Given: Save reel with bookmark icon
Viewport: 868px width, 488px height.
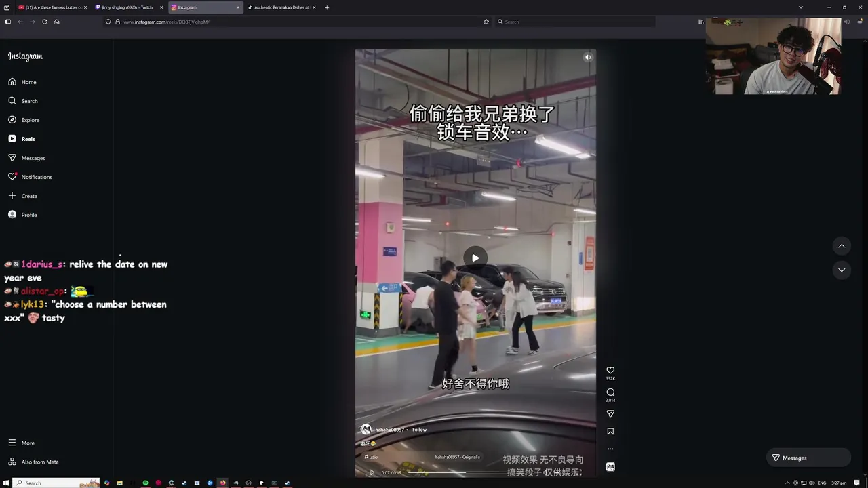Looking at the screenshot, I should (x=610, y=431).
